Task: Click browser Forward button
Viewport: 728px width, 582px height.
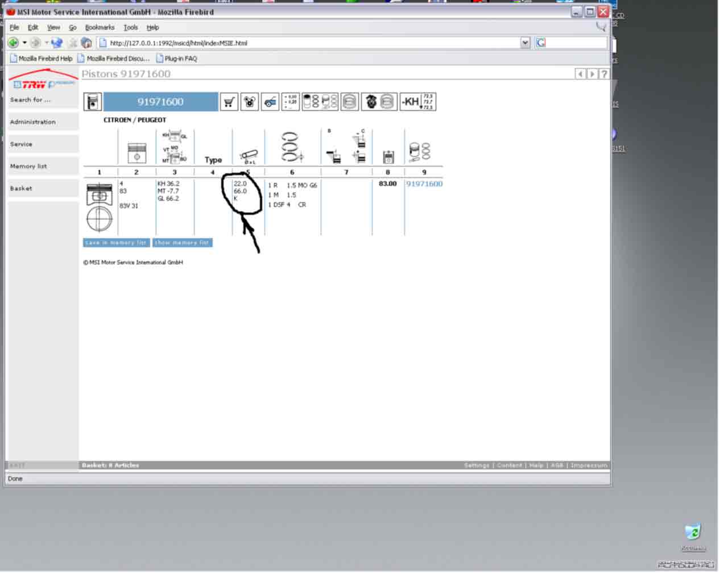Action: (35, 43)
